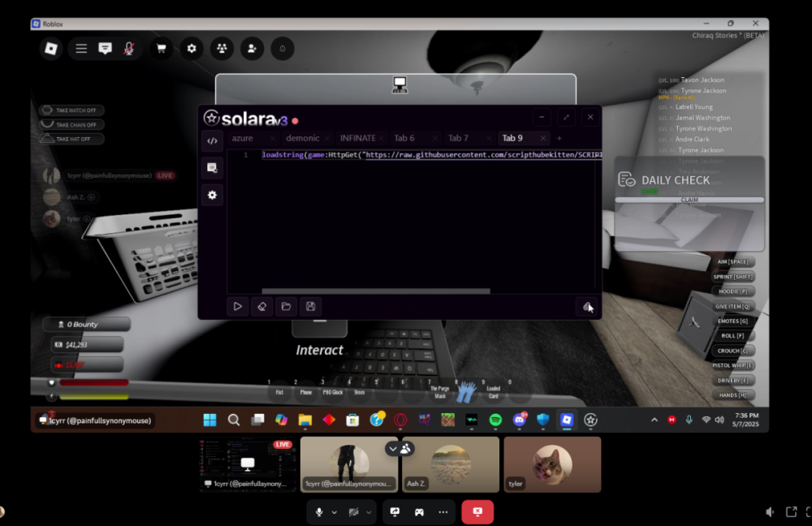Select the Fist hotbar slot

click(279, 392)
